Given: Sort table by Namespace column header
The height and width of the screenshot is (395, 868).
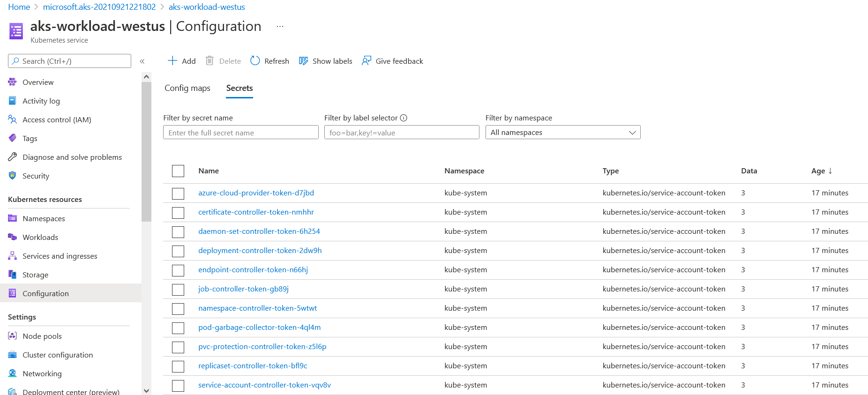Looking at the screenshot, I should tap(464, 171).
